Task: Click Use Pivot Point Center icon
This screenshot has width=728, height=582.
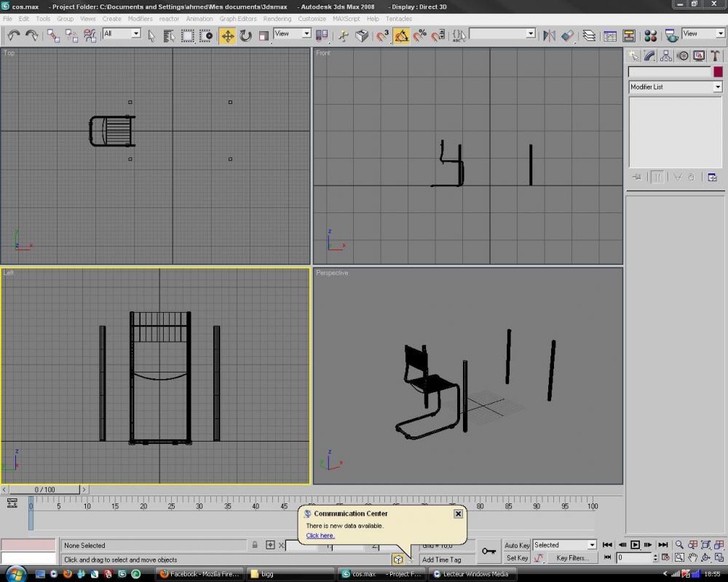Action: click(322, 36)
